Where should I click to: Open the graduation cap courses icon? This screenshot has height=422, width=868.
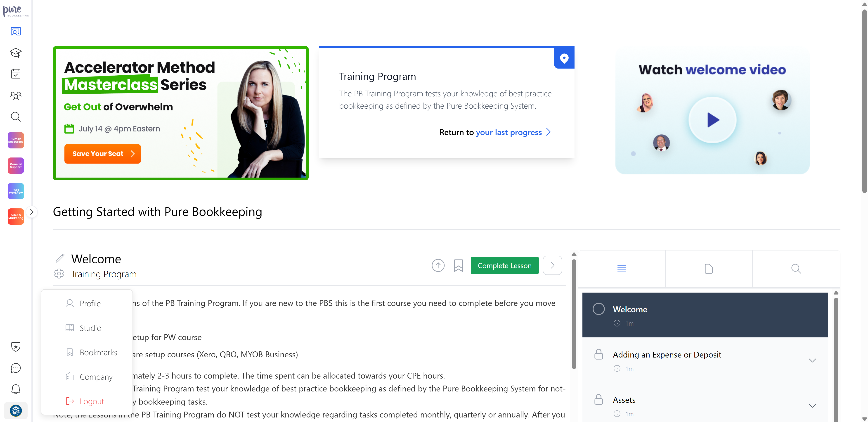tap(16, 53)
